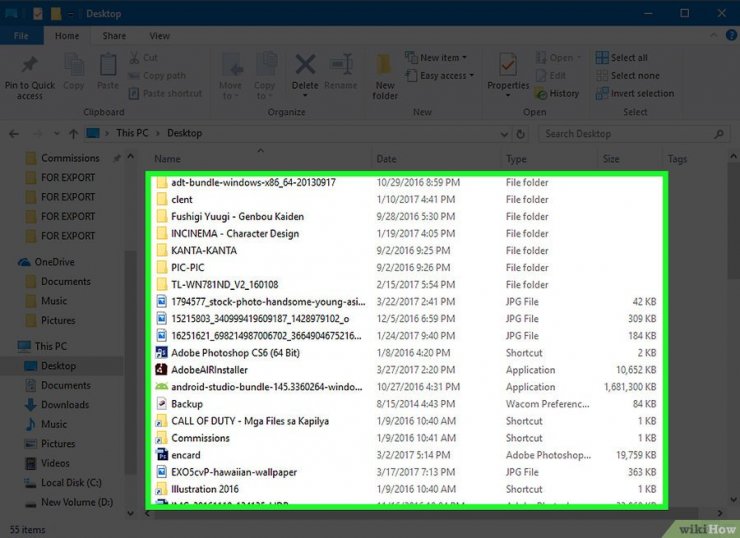
Task: Click Select all in the Select group
Action: tap(628, 58)
